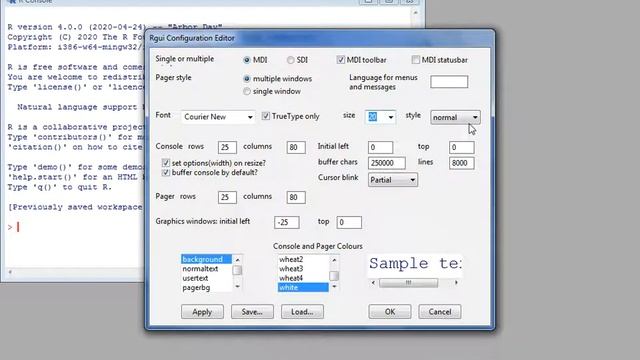Open the font size dropdown

pos(390,117)
